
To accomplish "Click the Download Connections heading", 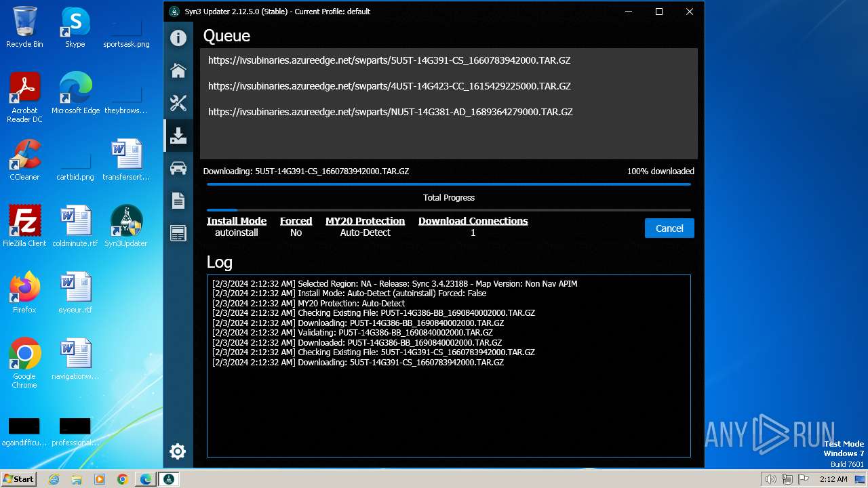I will tap(473, 221).
